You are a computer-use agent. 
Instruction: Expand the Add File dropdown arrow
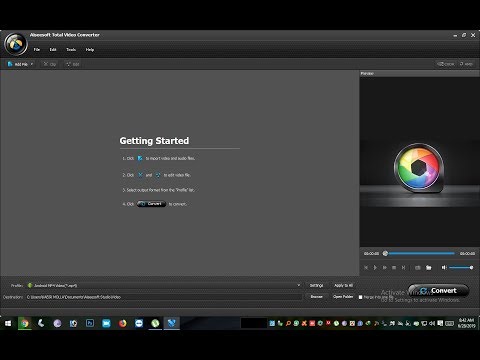pos(32,64)
